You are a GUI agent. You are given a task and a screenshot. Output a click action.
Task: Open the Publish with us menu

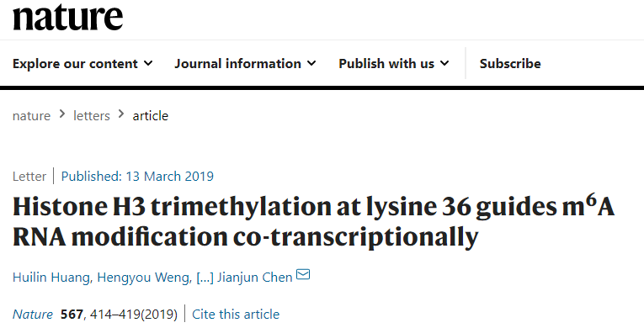[x=393, y=64]
